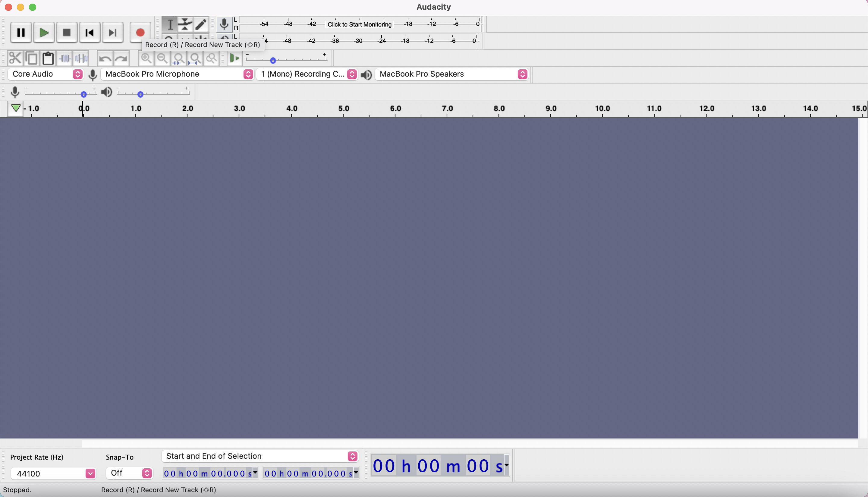Click Pause to pause playback

click(x=21, y=33)
